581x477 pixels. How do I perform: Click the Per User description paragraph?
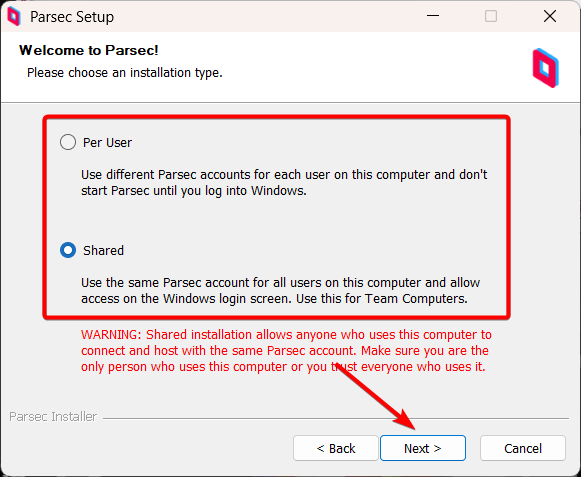[x=284, y=182]
